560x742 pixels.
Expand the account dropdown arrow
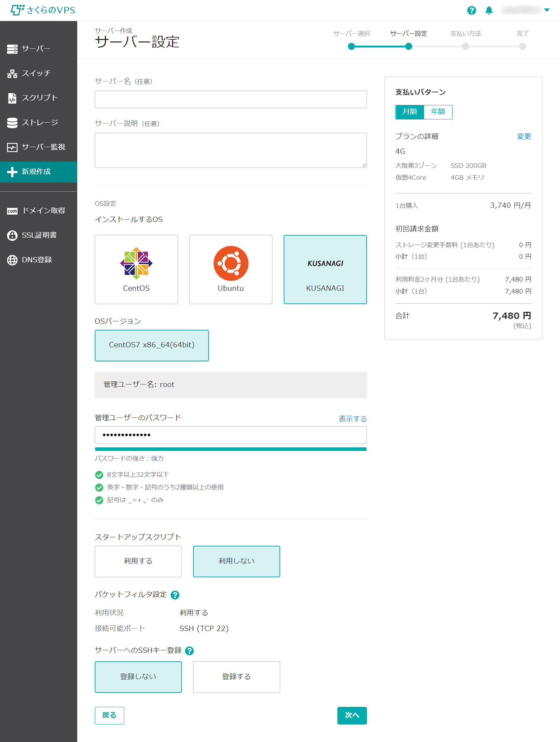(x=547, y=10)
